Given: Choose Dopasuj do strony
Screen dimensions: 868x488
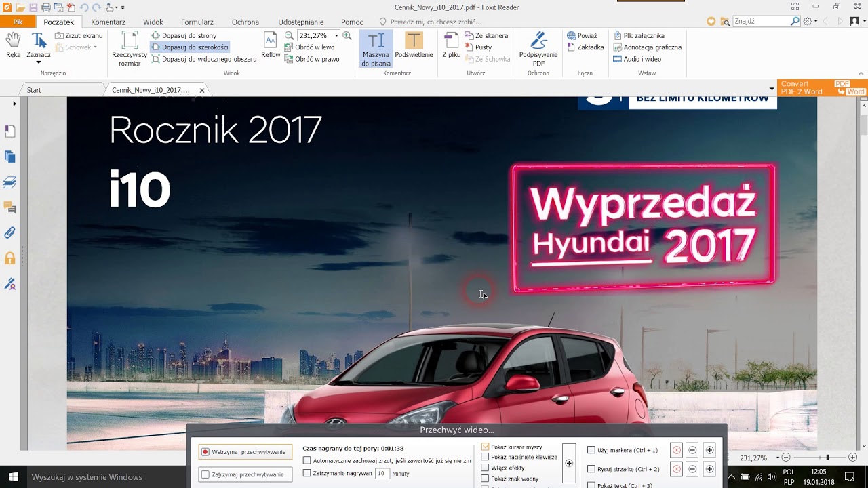Looking at the screenshot, I should pyautogui.click(x=184, y=35).
